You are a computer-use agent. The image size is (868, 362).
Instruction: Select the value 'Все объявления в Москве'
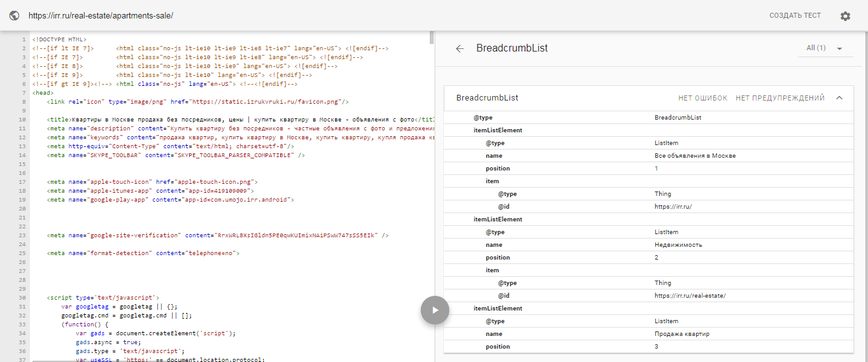(695, 156)
